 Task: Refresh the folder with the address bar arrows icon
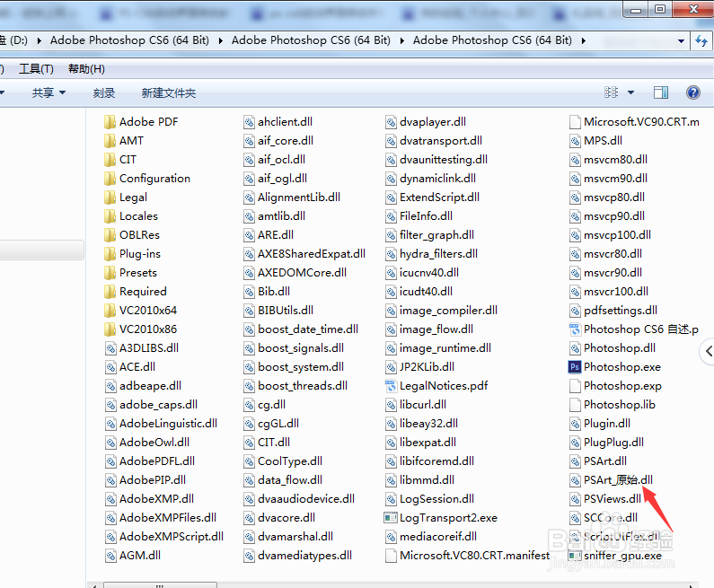(x=701, y=41)
